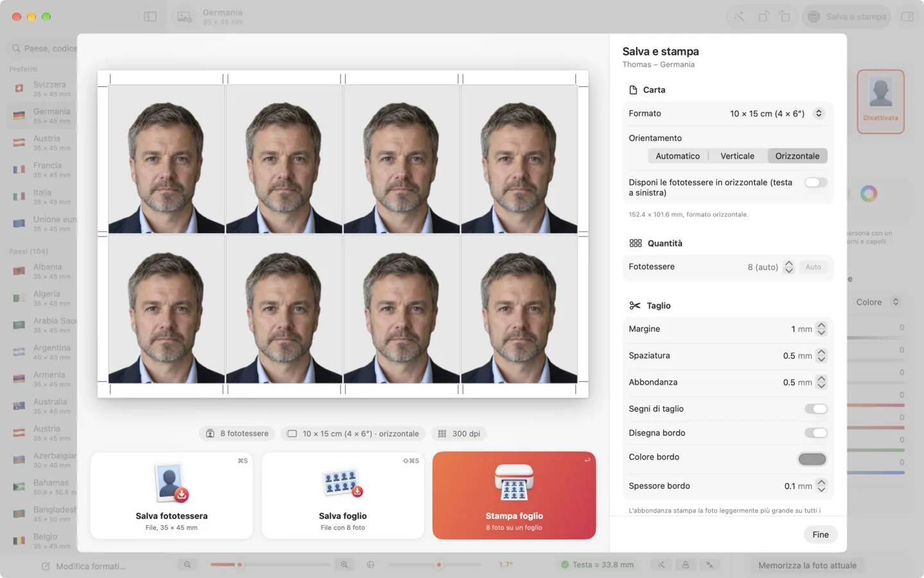Click the printer icon on Stampa foglio

click(x=514, y=482)
